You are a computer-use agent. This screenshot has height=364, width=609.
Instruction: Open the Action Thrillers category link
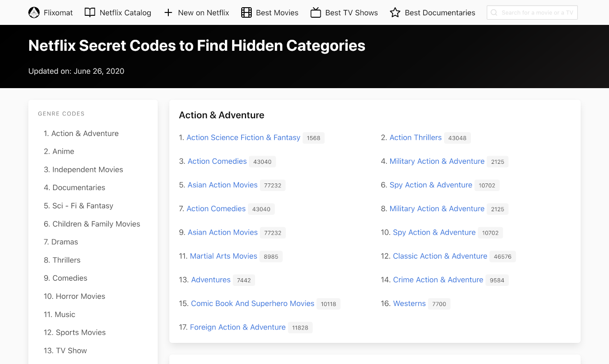pyautogui.click(x=415, y=137)
